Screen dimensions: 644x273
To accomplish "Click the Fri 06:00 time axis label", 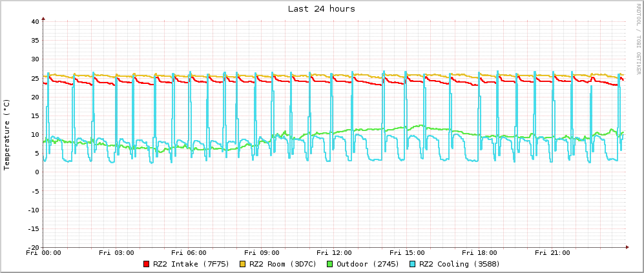I will (189, 253).
